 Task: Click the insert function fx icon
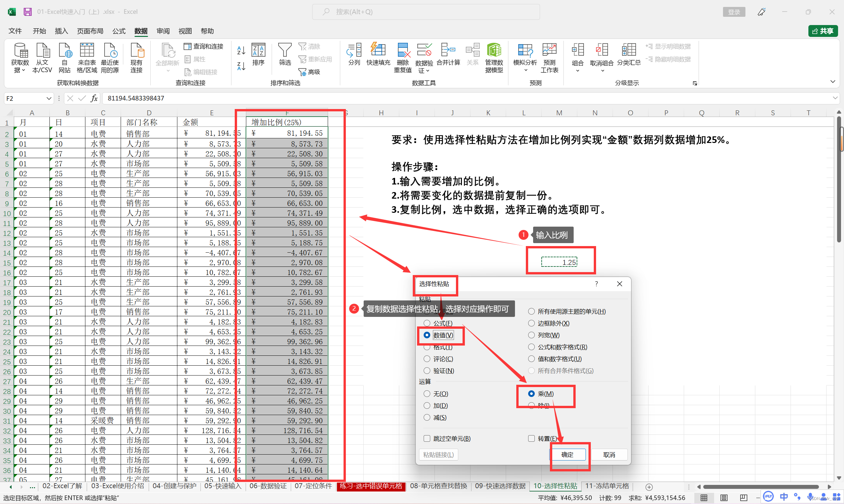[94, 98]
